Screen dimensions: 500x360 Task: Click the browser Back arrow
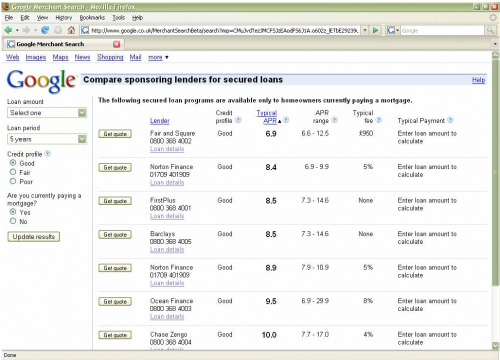[x=8, y=30]
